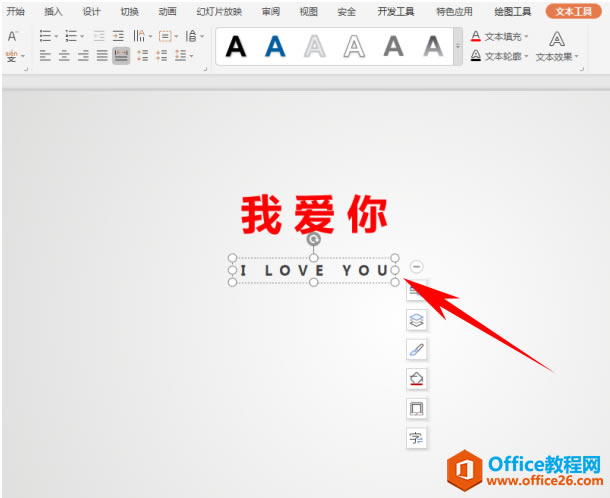This screenshot has height=498, width=610.
Task: Toggle justify alignment button
Action: pos(102,56)
